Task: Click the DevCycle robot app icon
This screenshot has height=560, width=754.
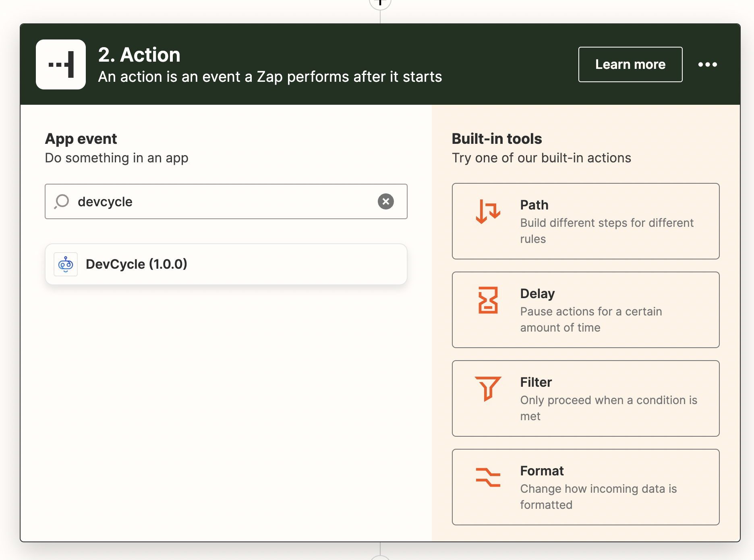Action: pyautogui.click(x=66, y=264)
